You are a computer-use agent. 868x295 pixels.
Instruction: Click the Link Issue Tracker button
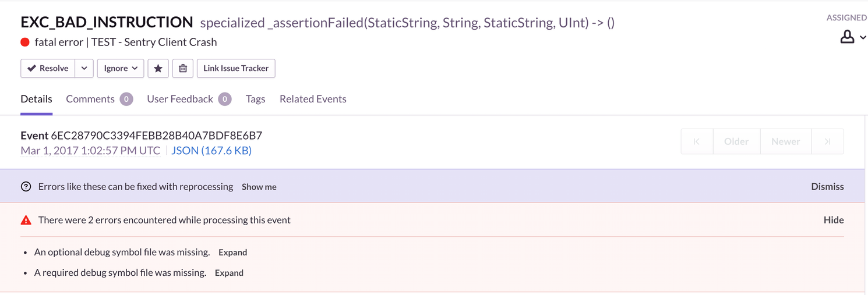pos(236,69)
